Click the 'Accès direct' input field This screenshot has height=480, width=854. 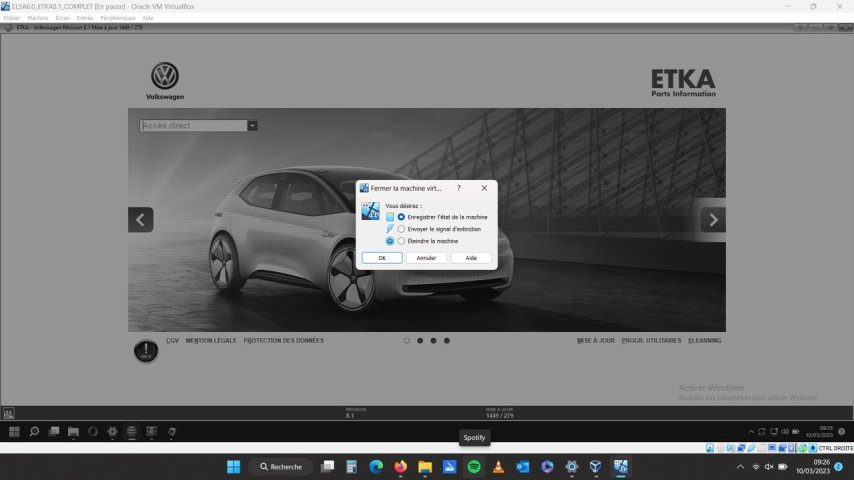tap(193, 125)
